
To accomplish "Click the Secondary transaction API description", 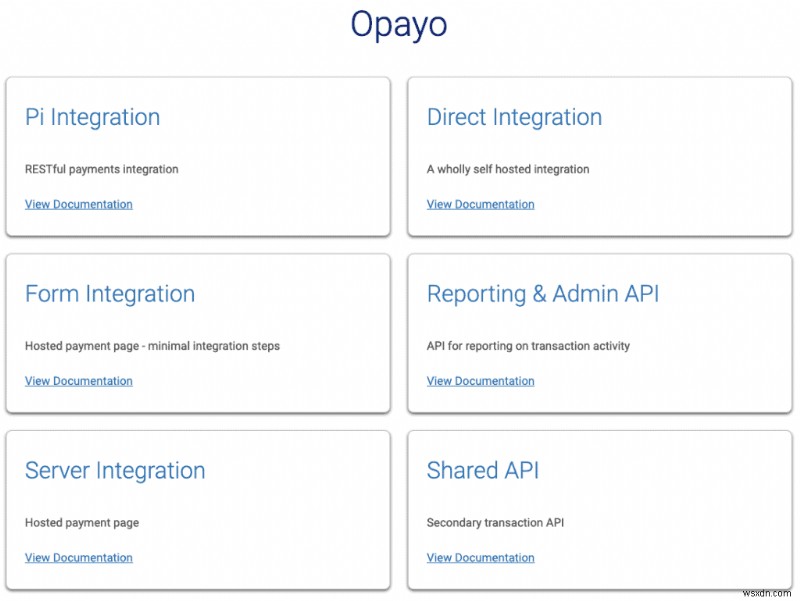I will click(x=495, y=522).
